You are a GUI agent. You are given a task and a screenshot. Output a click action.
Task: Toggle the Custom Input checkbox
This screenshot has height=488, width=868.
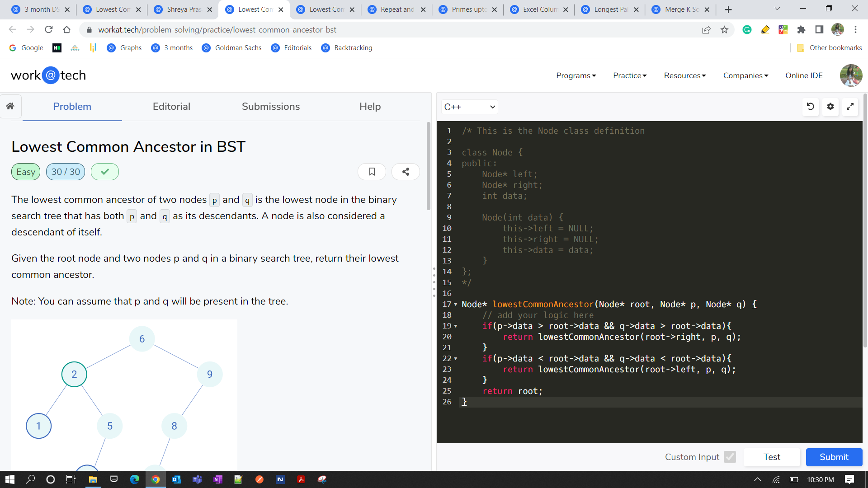click(x=729, y=457)
